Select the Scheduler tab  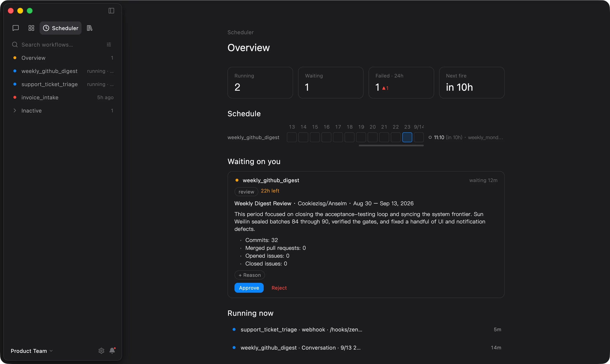click(61, 28)
